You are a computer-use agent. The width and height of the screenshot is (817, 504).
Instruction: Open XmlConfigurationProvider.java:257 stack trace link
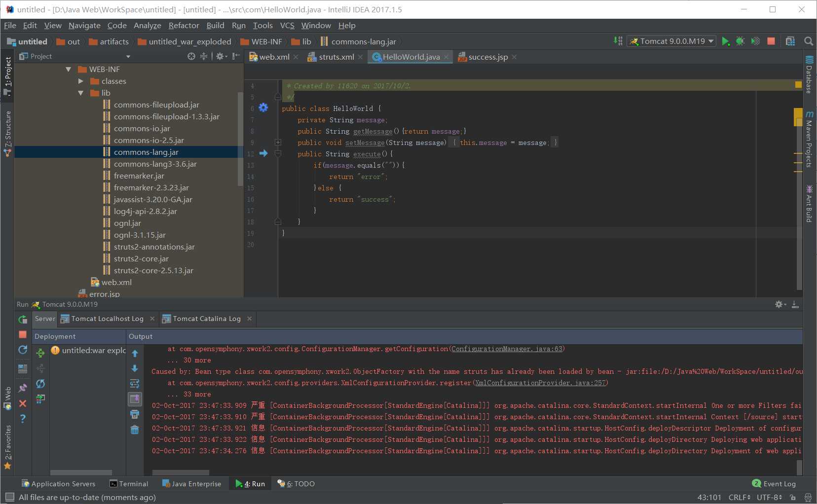coord(540,383)
